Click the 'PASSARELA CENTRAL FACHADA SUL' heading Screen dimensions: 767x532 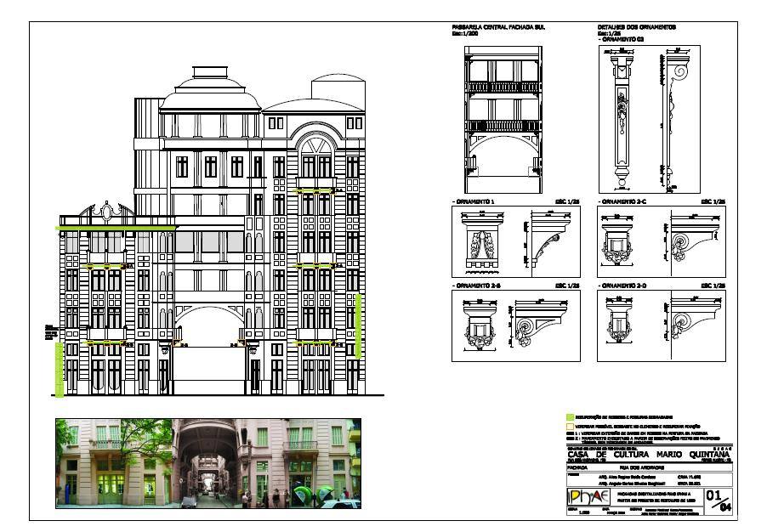(x=498, y=27)
